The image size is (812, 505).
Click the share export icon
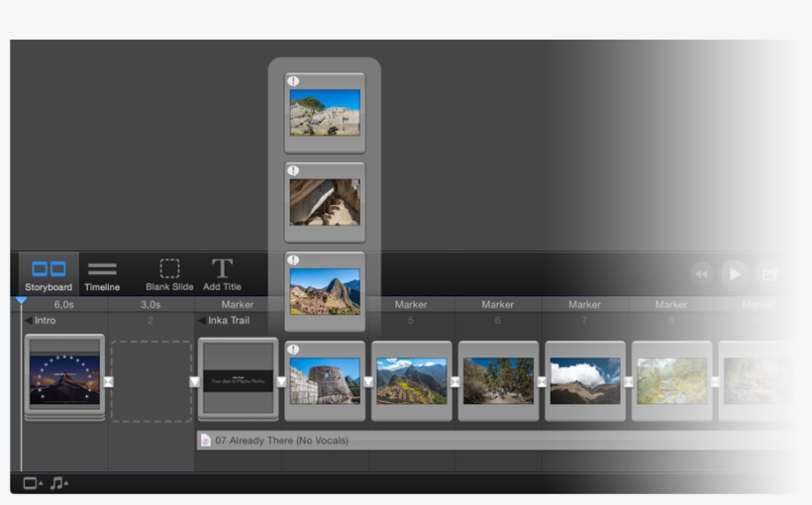[x=769, y=274]
